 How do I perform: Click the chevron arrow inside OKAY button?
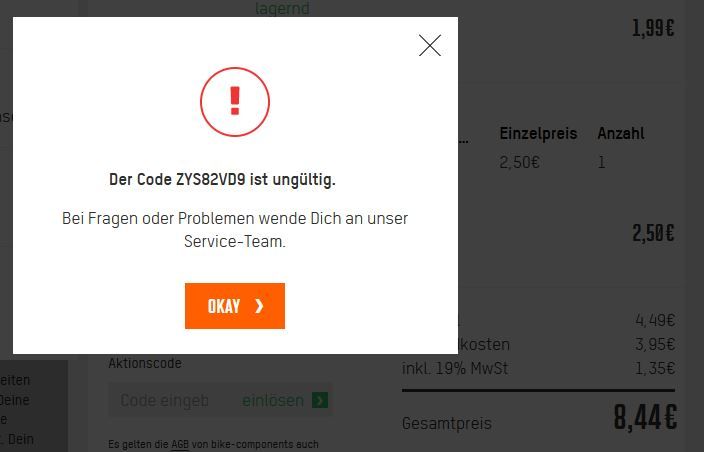(x=259, y=306)
